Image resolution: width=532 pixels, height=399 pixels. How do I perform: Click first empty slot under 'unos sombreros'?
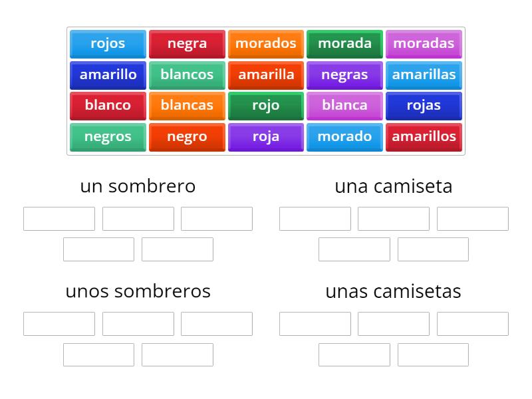coord(59,324)
